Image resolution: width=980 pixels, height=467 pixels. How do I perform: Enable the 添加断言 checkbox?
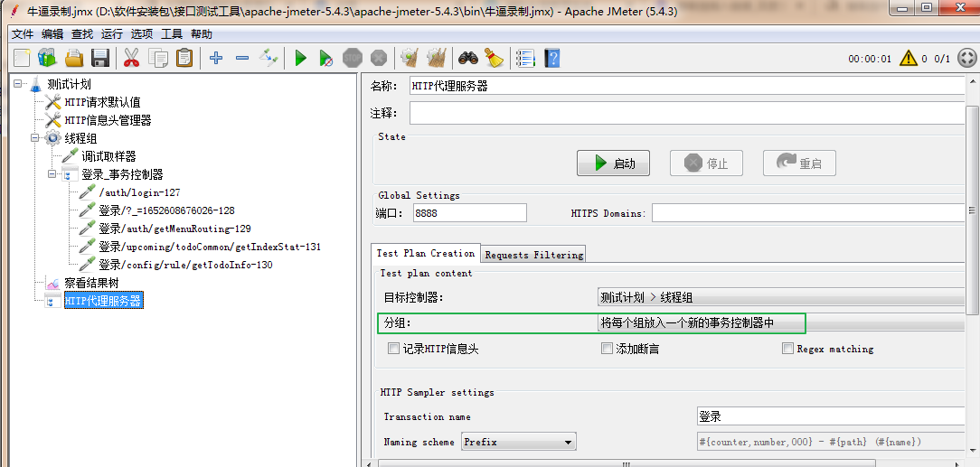(x=607, y=349)
